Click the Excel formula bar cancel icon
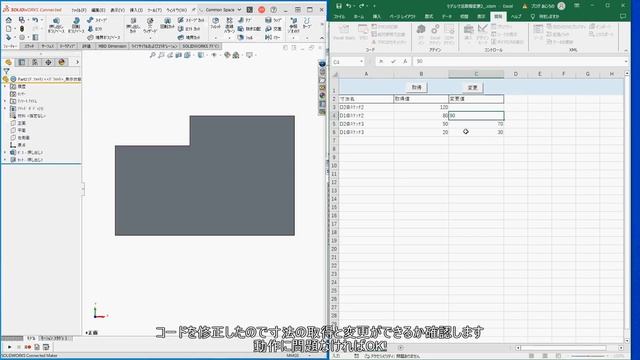The image size is (640, 360). pyautogui.click(x=381, y=62)
